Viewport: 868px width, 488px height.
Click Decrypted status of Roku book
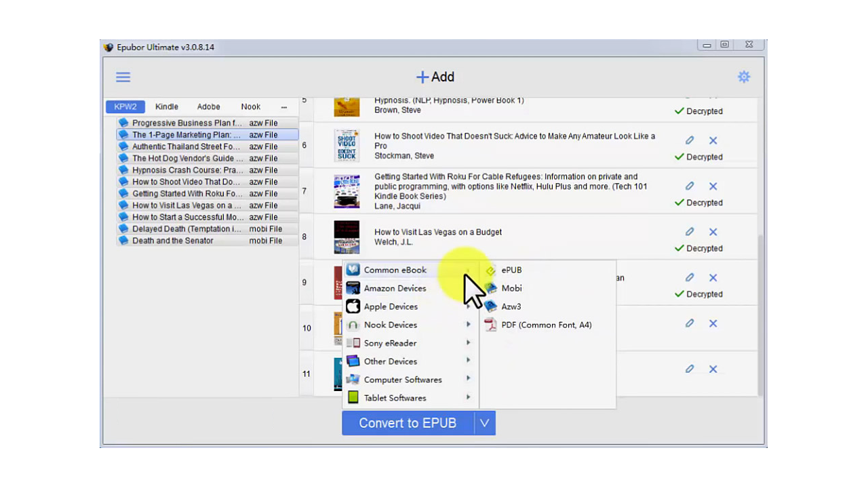click(698, 203)
